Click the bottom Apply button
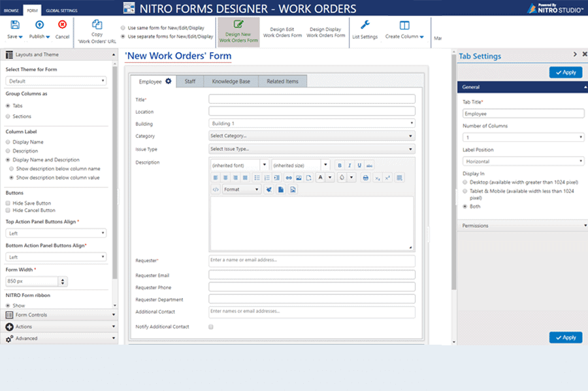 566,337
